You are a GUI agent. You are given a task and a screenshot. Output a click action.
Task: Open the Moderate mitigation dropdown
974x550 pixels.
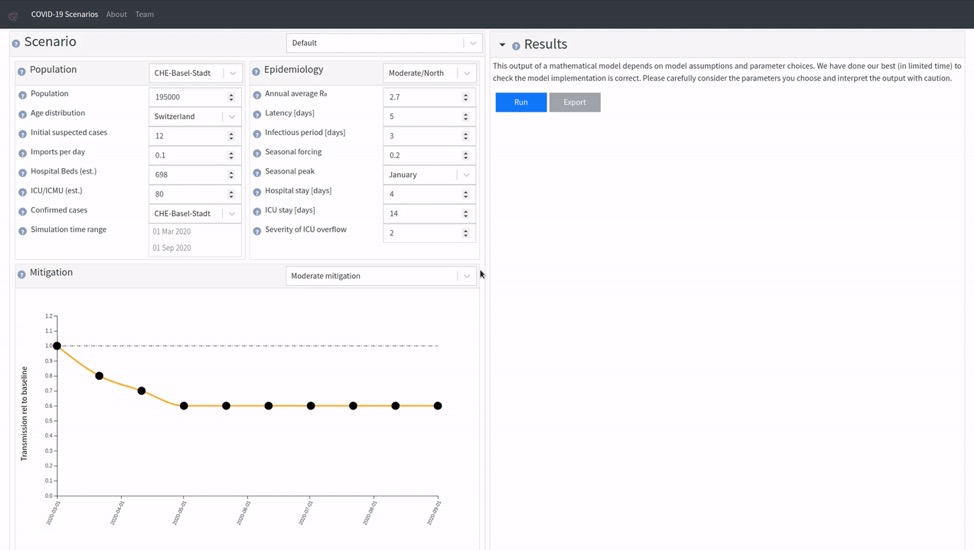click(x=380, y=276)
